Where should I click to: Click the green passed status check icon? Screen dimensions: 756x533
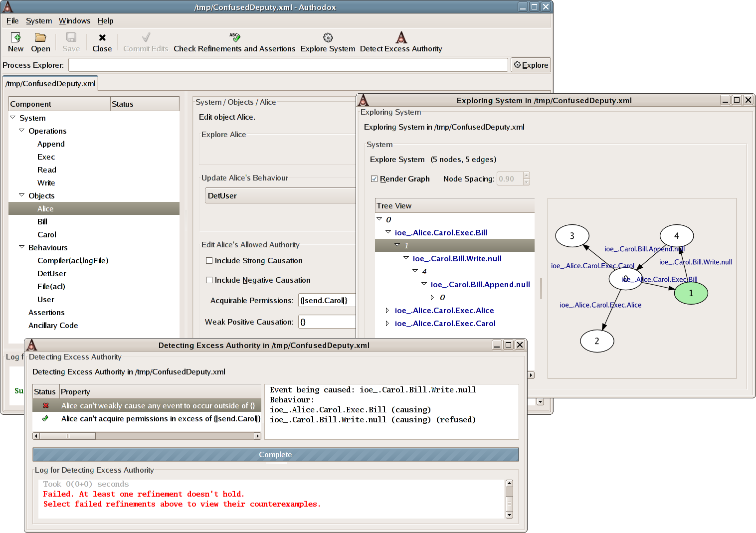pos(45,418)
